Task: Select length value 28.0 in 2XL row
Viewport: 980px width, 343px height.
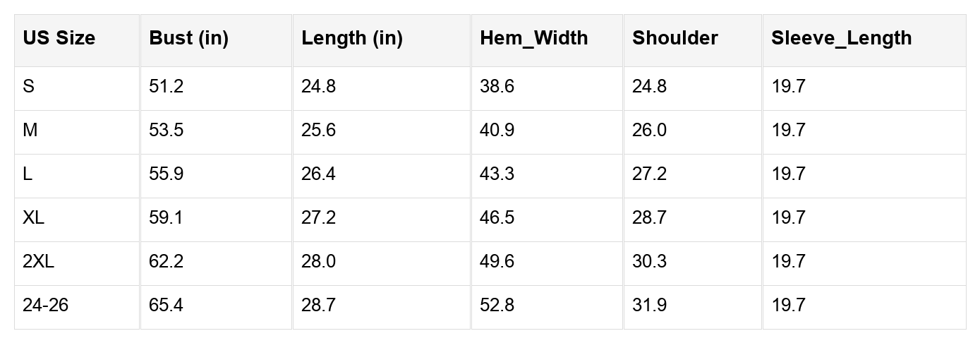Action: coord(318,262)
